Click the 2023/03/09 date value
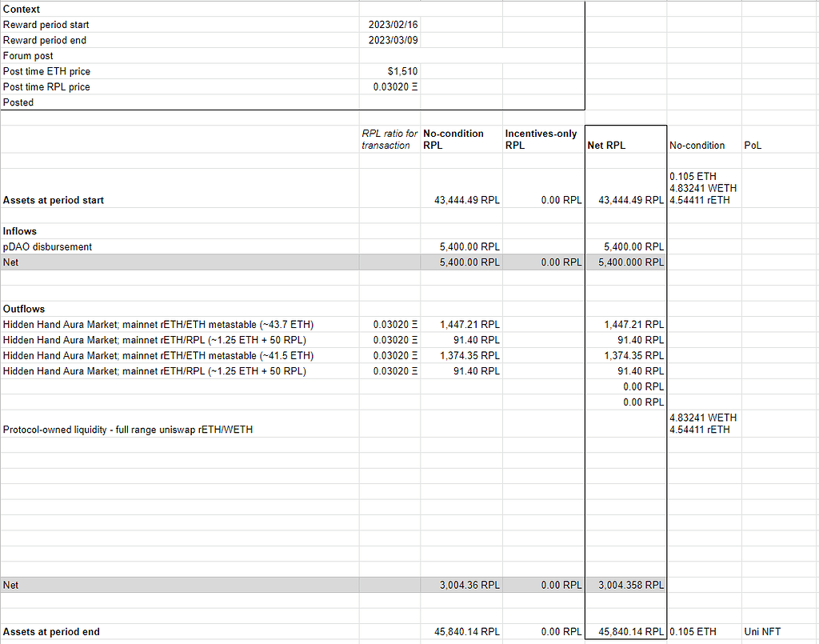The image size is (819, 644). (390, 40)
